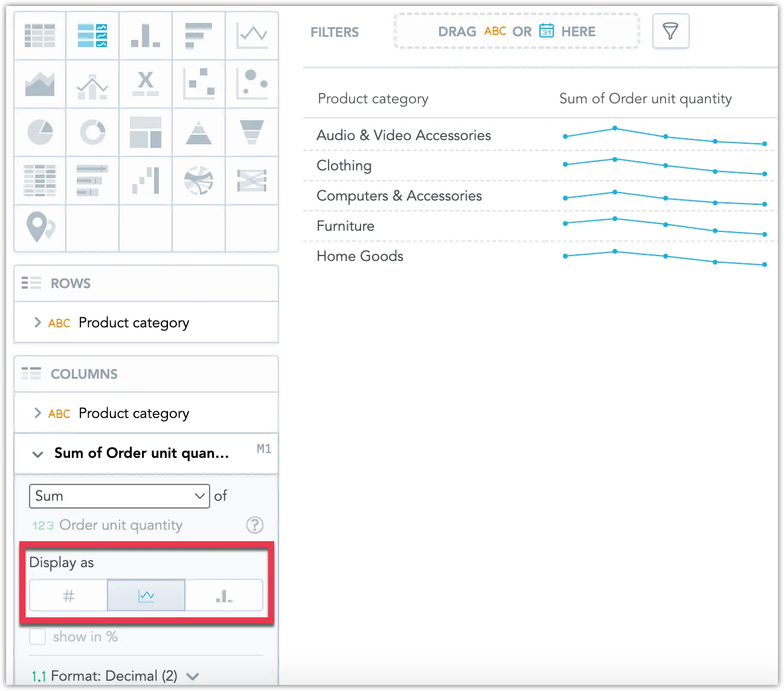Select the scatter plot chart type
The height and width of the screenshot is (691, 784).
(x=199, y=84)
